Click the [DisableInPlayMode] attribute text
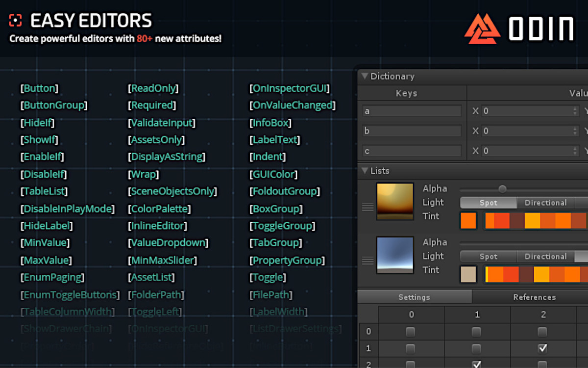 [x=67, y=209]
